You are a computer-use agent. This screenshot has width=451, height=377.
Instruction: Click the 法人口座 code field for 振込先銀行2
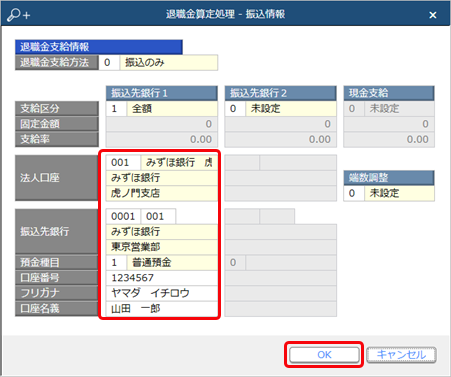tap(242, 163)
